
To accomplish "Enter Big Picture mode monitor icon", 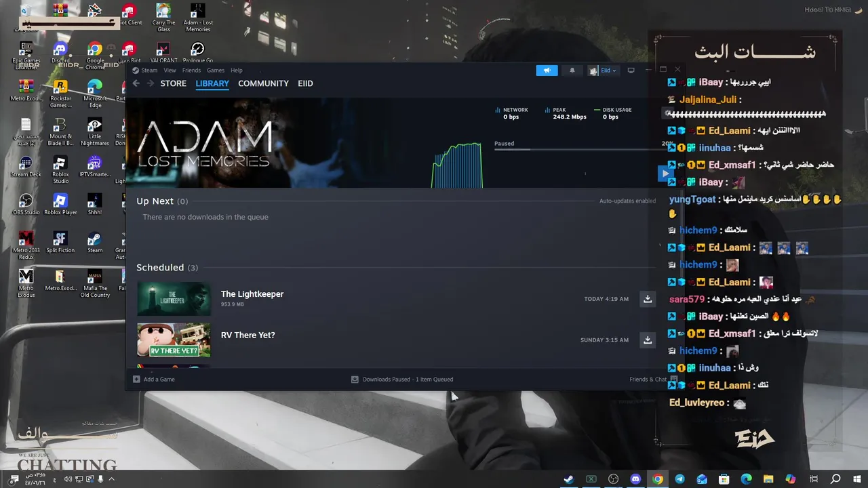I will [x=631, y=70].
